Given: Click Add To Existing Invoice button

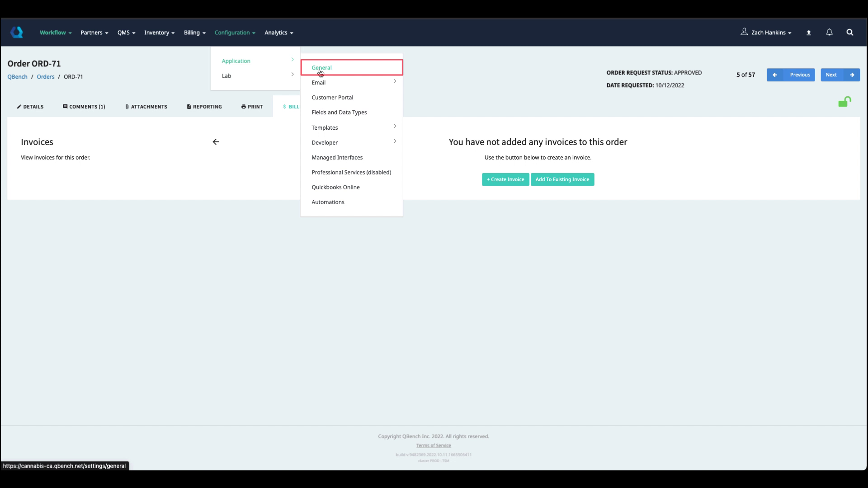Looking at the screenshot, I should (x=562, y=179).
